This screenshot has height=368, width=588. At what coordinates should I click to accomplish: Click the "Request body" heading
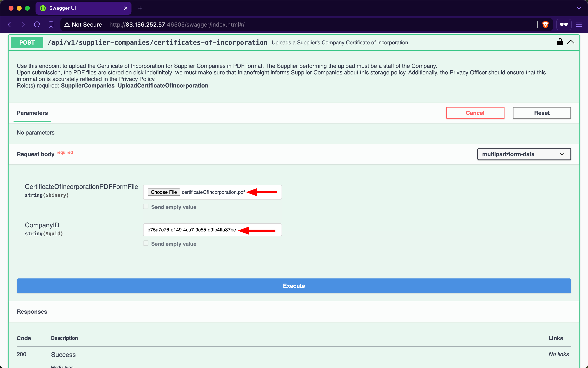pos(36,154)
